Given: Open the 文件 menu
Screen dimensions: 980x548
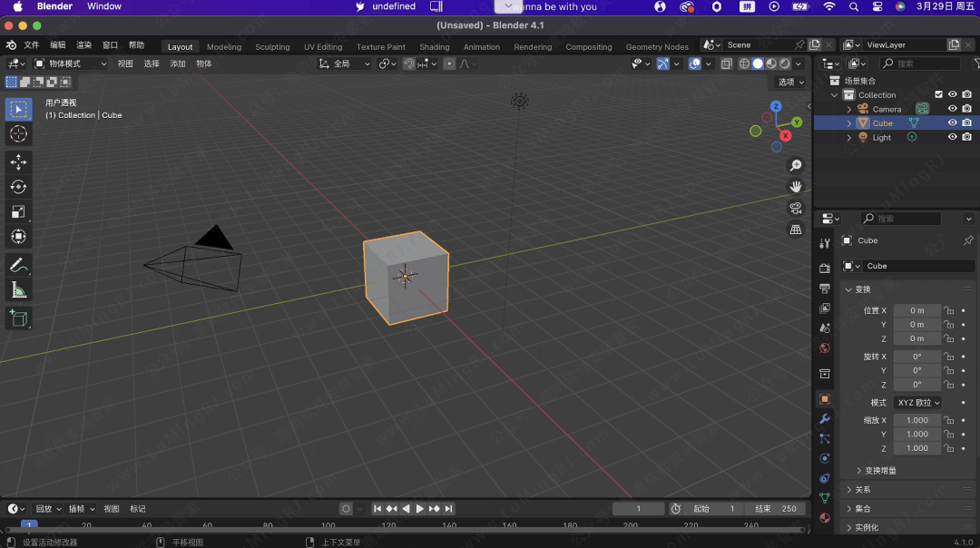Looking at the screenshot, I should (31, 45).
